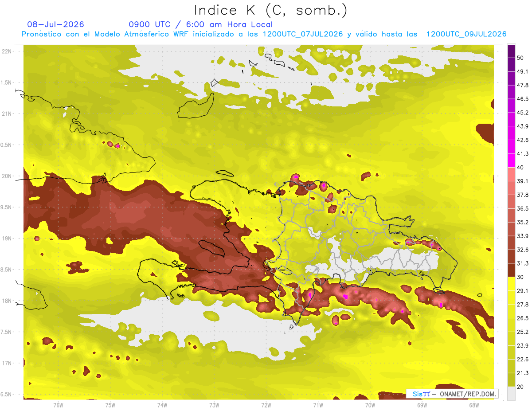532x411 pixels.
Task: Click the '75W' longitude label
Action: click(x=110, y=405)
